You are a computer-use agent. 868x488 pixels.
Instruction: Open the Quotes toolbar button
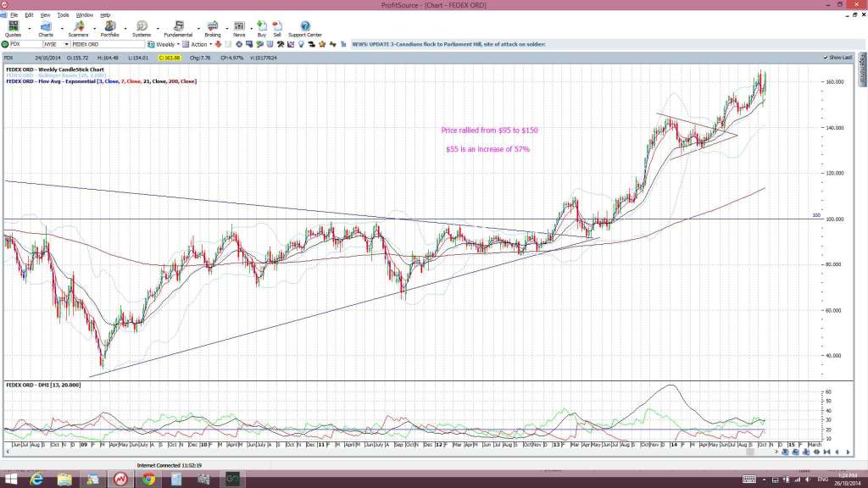click(x=14, y=29)
